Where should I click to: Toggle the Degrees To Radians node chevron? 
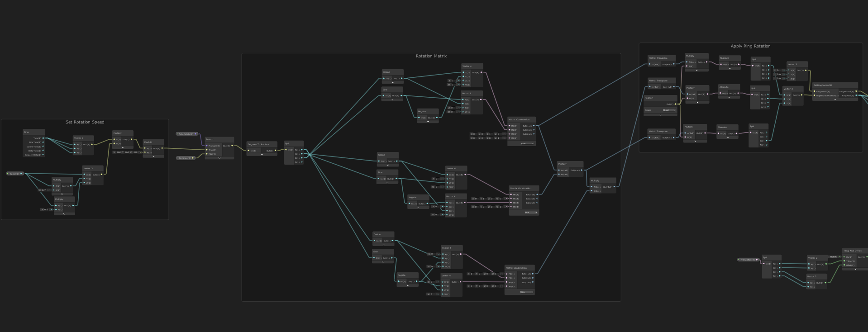(x=262, y=155)
